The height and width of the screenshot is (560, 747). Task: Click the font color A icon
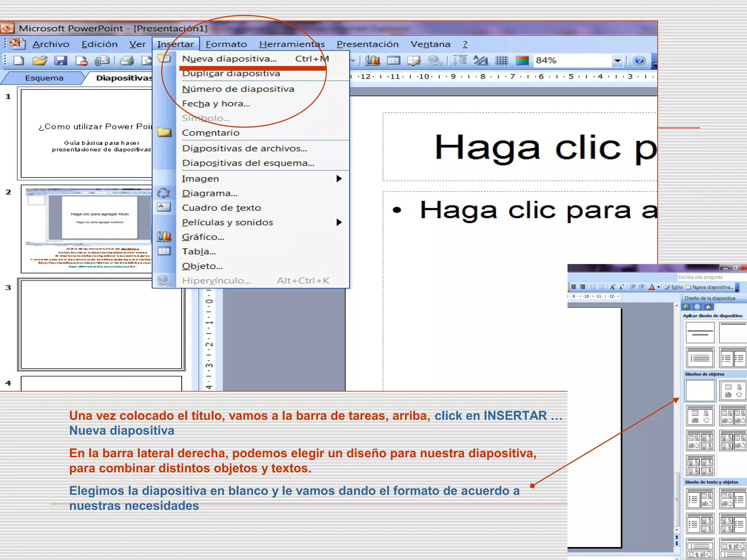pyautogui.click(x=652, y=287)
